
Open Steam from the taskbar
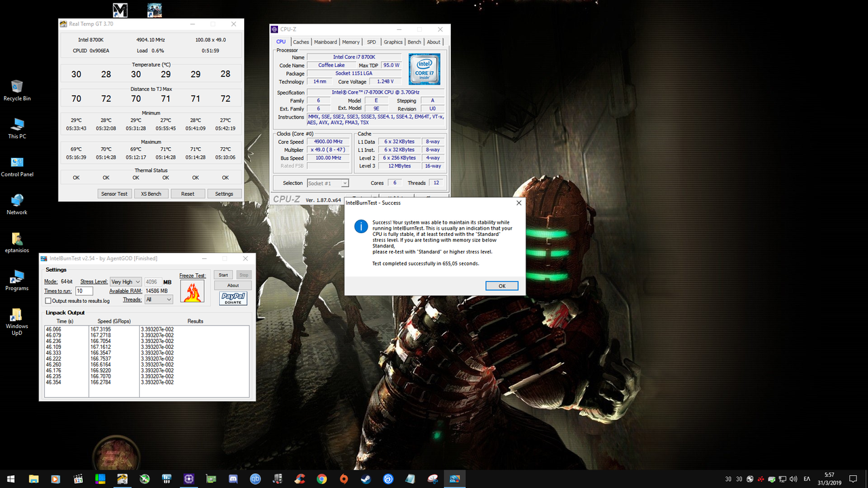point(366,479)
